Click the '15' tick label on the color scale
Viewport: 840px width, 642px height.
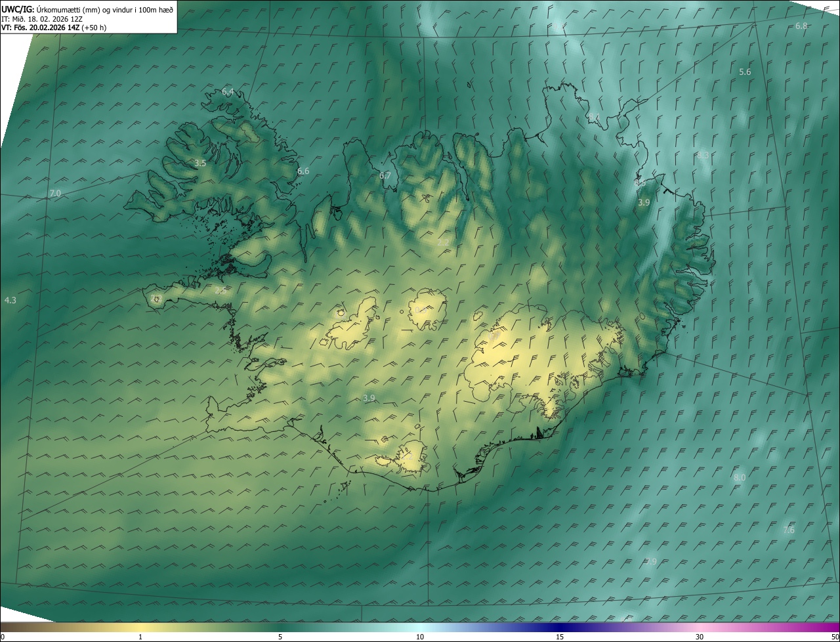(x=560, y=637)
